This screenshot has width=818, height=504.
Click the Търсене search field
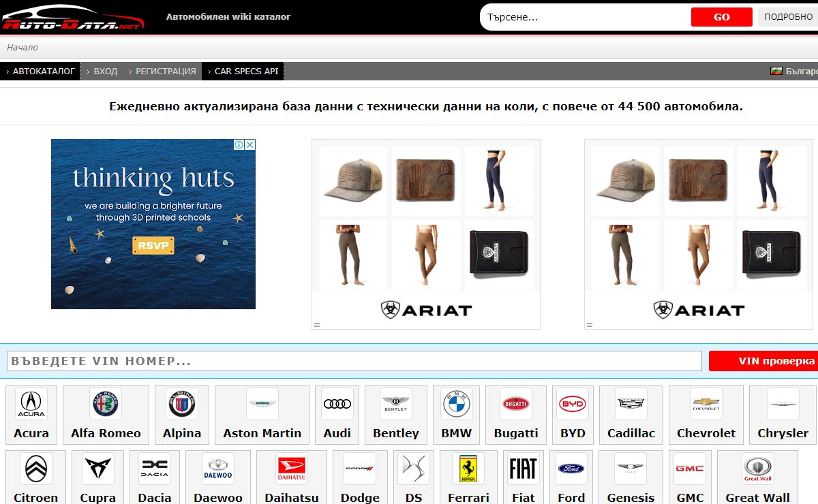pyautogui.click(x=586, y=17)
